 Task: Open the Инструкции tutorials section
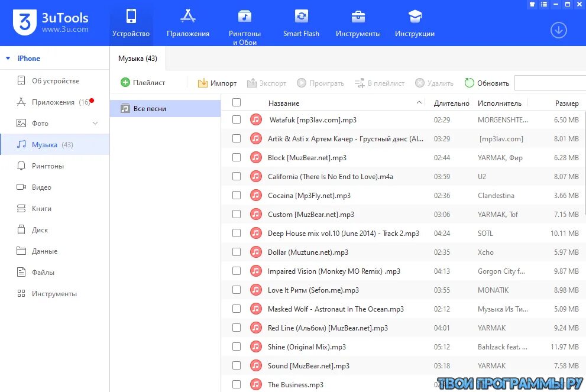(415, 23)
